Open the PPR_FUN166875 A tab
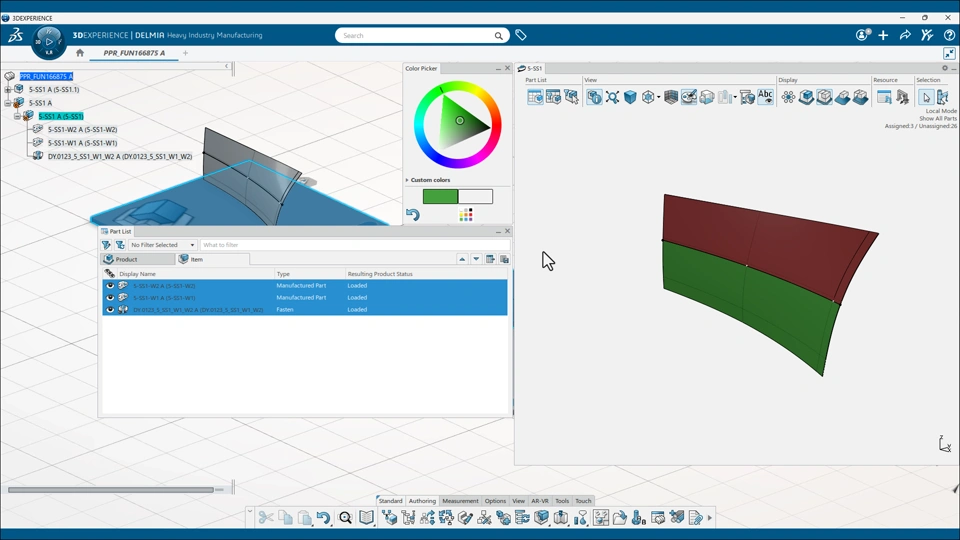Viewport: 960px width, 540px height. point(134,53)
